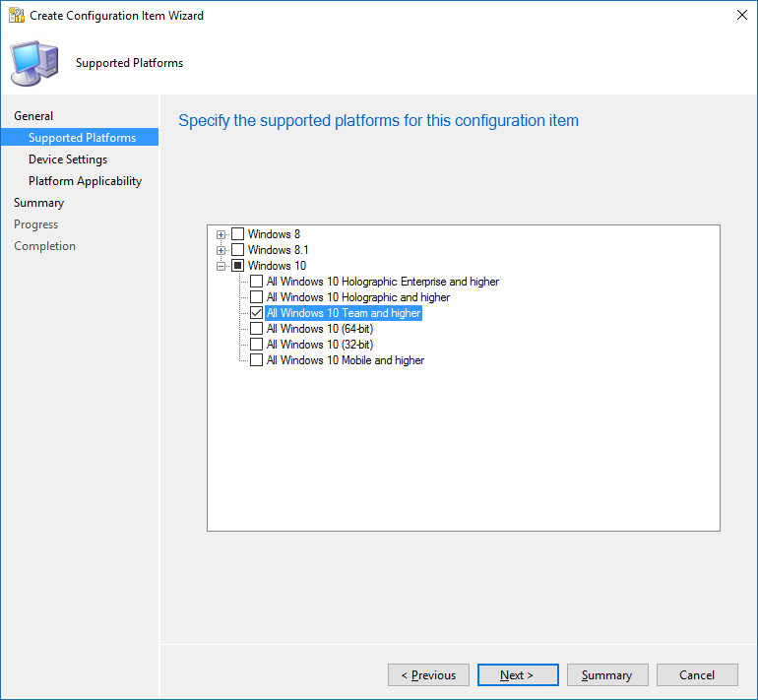Expand the Windows 8.1 tree node
The width and height of the screenshot is (758, 700).
pos(221,250)
